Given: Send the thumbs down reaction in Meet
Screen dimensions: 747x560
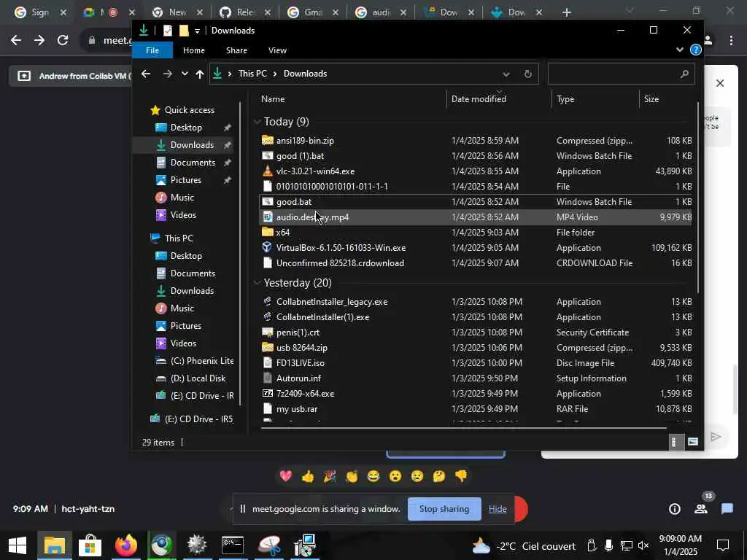Looking at the screenshot, I should [461, 475].
